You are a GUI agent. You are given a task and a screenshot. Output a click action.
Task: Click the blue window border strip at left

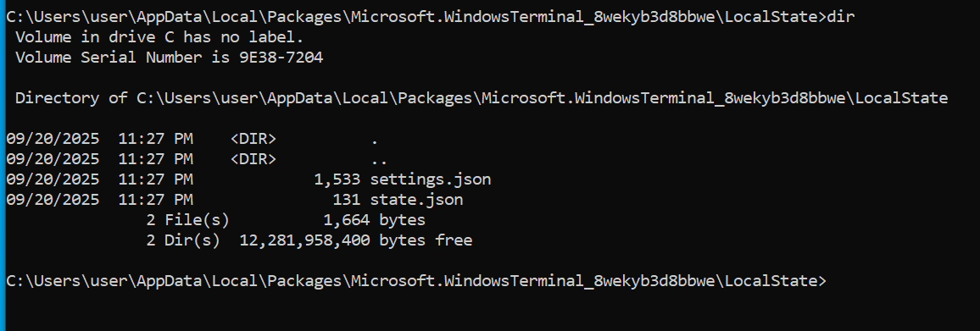pos(3,166)
